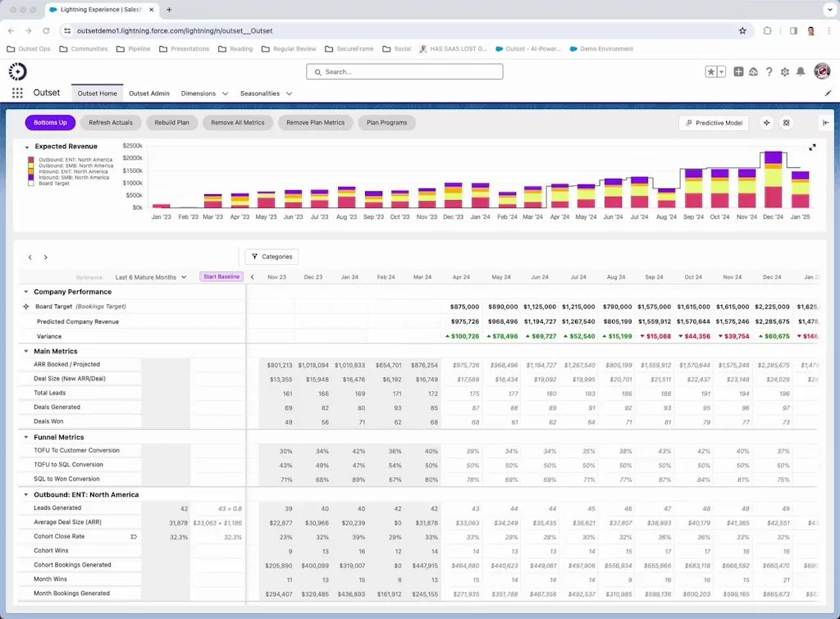Switch to the Outset Admin tab
This screenshot has width=840, height=619.
coord(148,93)
